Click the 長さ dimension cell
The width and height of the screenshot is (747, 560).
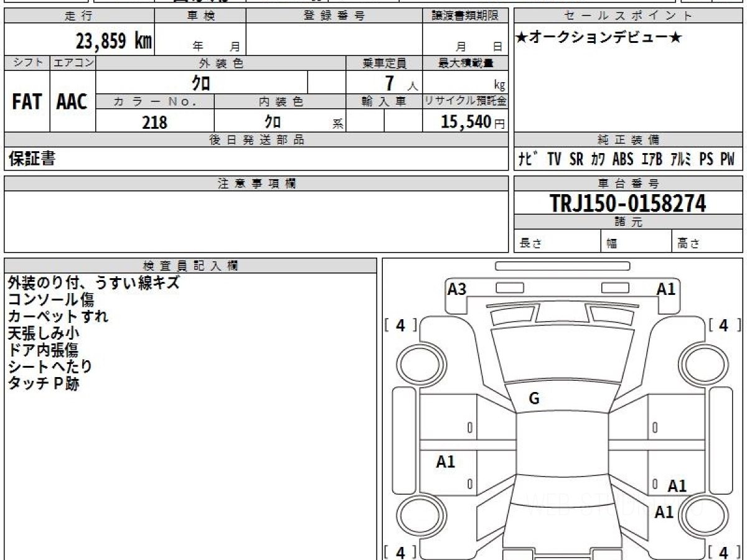(x=558, y=241)
